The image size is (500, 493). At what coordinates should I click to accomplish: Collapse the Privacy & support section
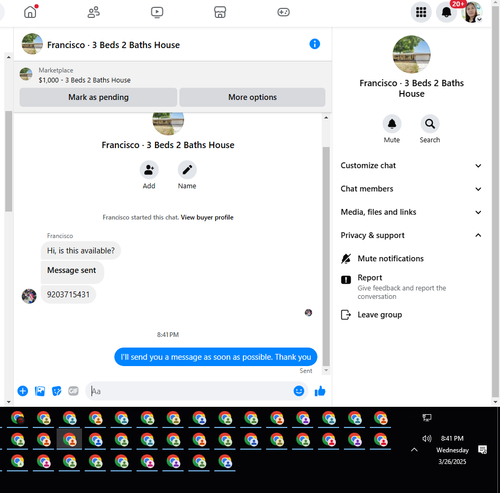coord(411,235)
